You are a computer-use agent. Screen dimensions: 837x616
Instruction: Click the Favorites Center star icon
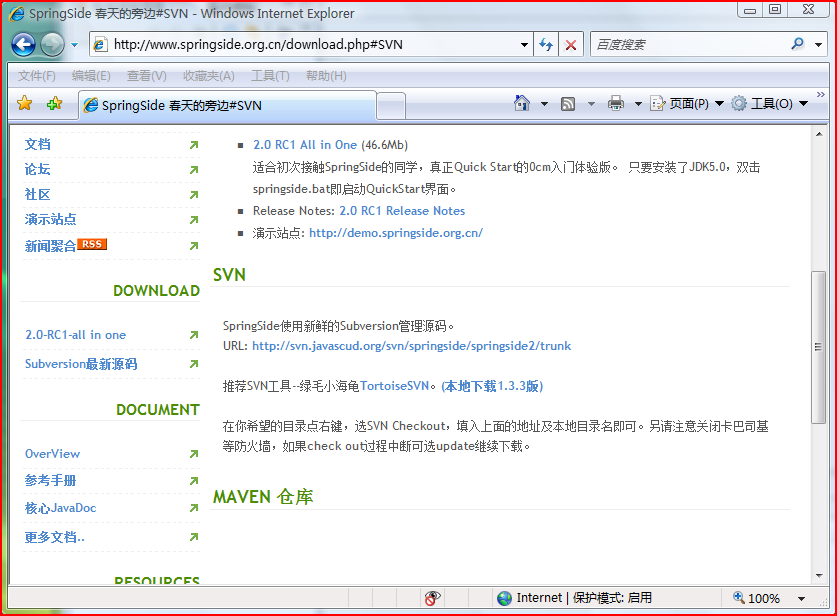25,104
